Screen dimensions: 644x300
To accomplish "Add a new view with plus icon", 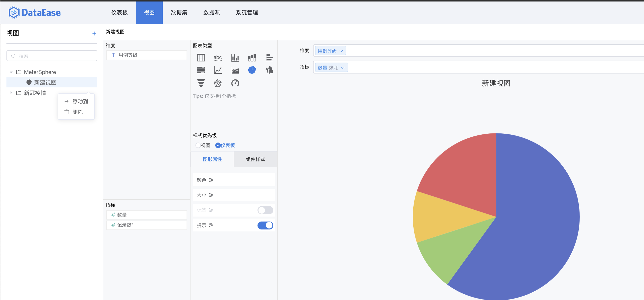I will [94, 33].
